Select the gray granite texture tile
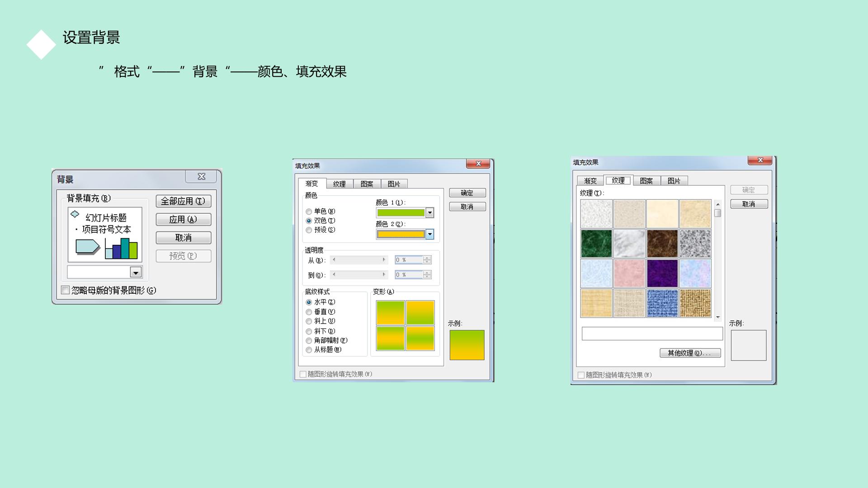Image resolution: width=868 pixels, height=488 pixels. pos(695,244)
